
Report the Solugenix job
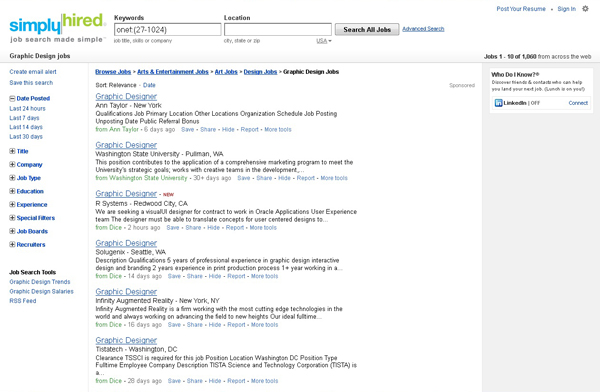click(236, 276)
